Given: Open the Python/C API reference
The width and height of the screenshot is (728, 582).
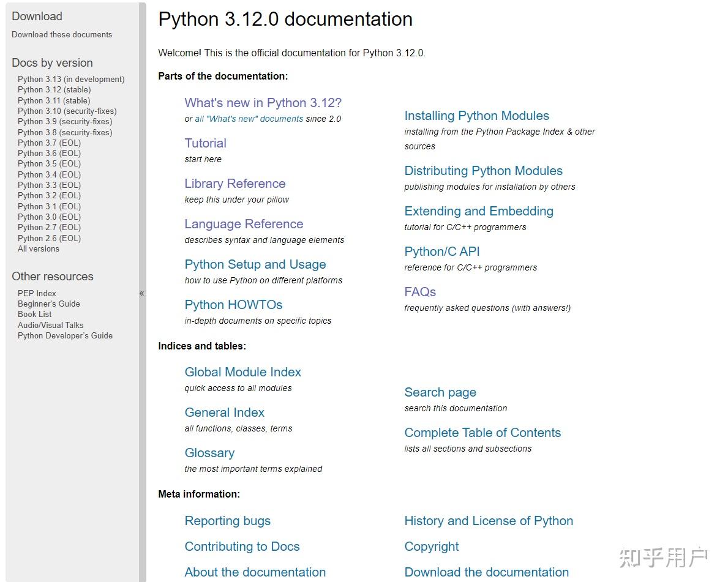Looking at the screenshot, I should tap(442, 251).
